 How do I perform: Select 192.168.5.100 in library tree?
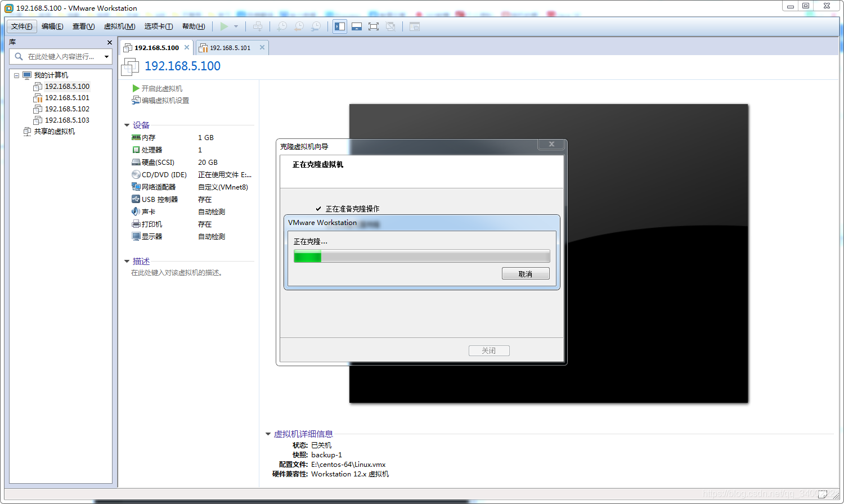pos(67,87)
